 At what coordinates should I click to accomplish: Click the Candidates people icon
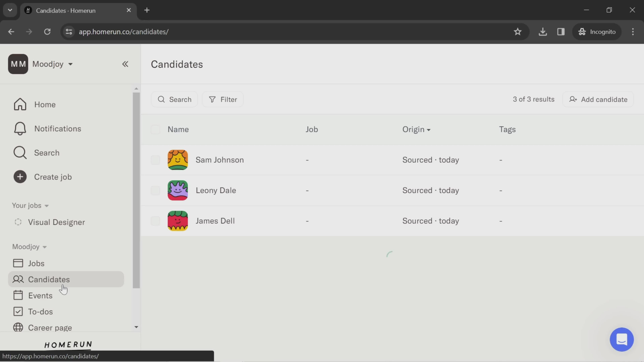coord(18,279)
